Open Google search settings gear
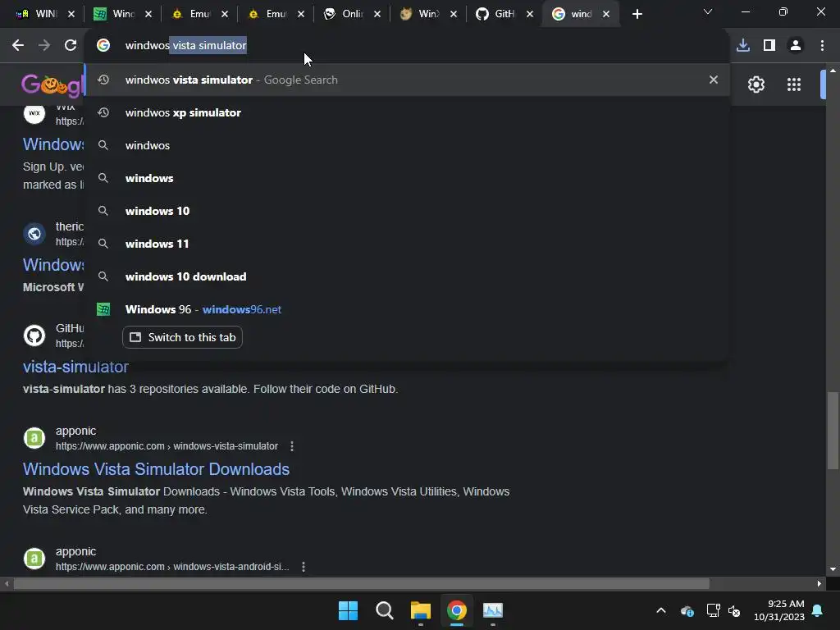The height and width of the screenshot is (630, 840). pos(756,84)
